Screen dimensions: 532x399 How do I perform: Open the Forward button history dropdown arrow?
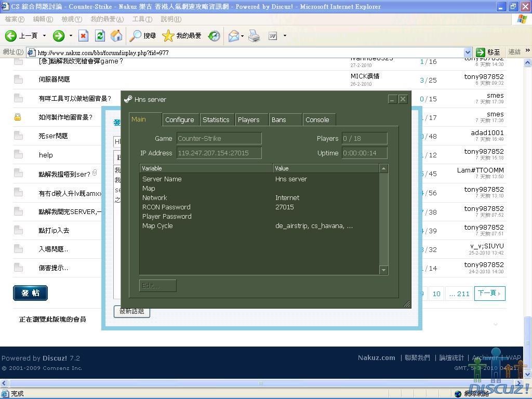71,36
